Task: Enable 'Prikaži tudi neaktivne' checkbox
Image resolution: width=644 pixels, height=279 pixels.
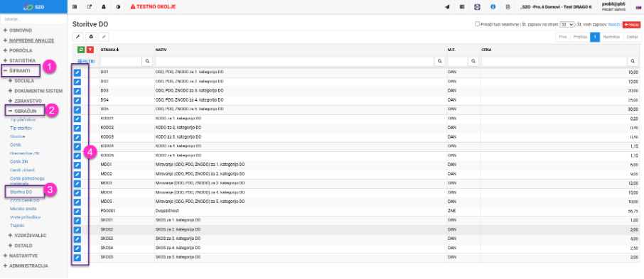Action: [477, 24]
